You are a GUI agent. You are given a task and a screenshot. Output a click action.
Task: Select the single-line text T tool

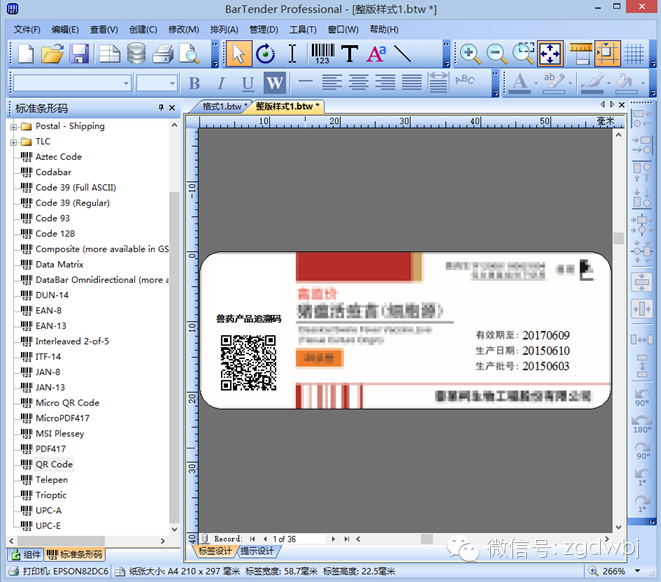(349, 54)
